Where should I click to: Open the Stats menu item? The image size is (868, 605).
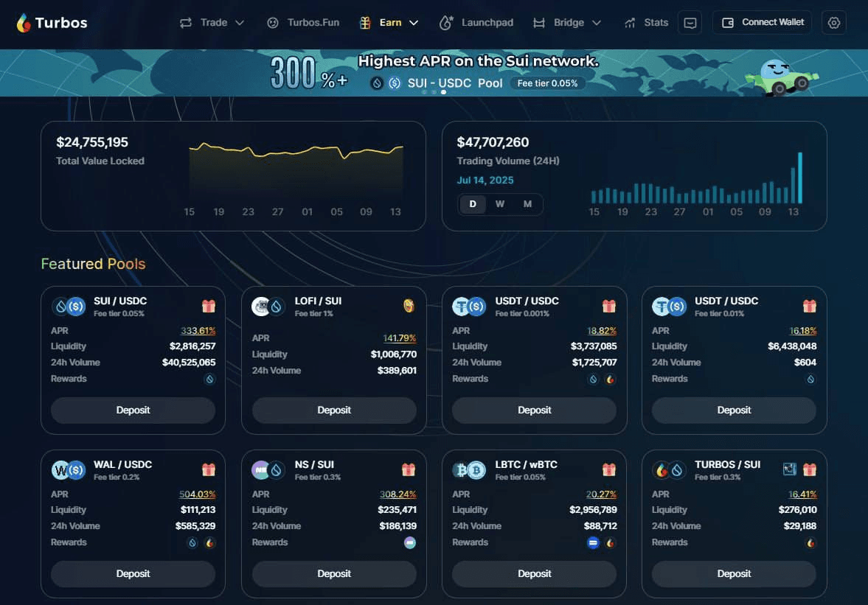(x=646, y=23)
